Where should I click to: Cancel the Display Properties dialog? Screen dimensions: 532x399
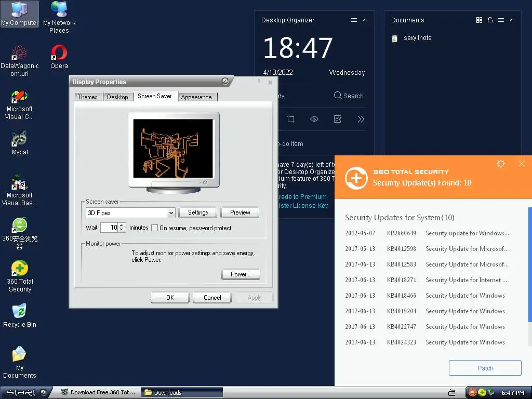click(x=212, y=298)
